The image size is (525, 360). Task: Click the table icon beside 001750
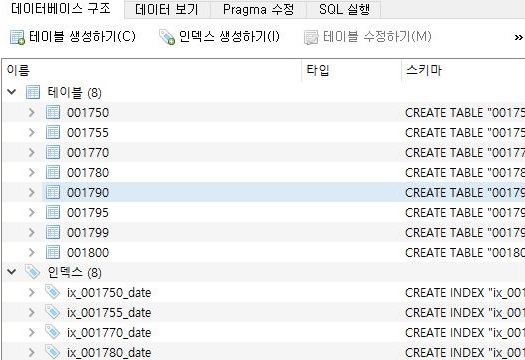tap(53, 112)
